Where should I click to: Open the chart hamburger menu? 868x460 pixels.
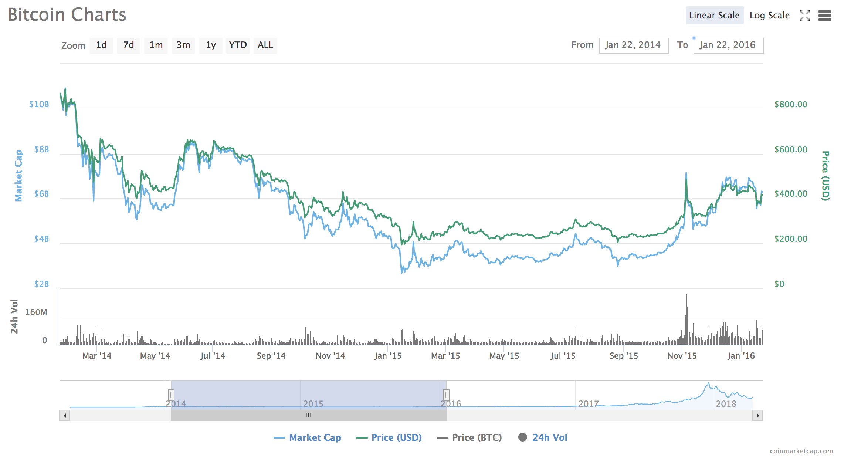(824, 16)
